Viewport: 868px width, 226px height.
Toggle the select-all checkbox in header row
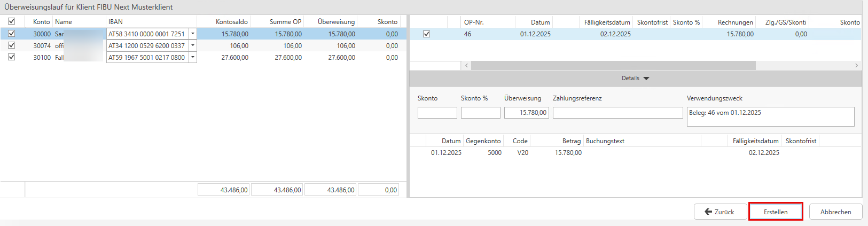click(x=11, y=21)
